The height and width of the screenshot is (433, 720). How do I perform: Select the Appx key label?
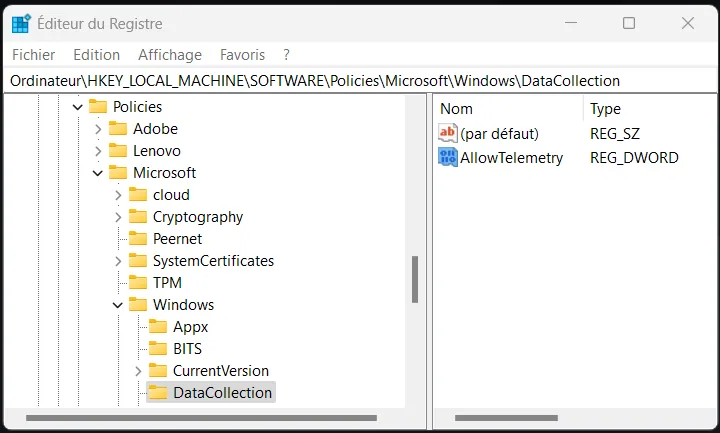click(191, 326)
